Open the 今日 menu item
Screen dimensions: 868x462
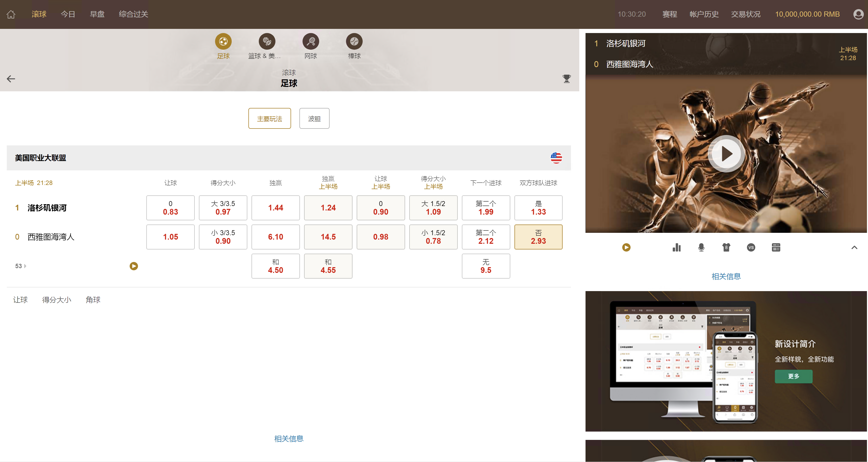tap(68, 14)
